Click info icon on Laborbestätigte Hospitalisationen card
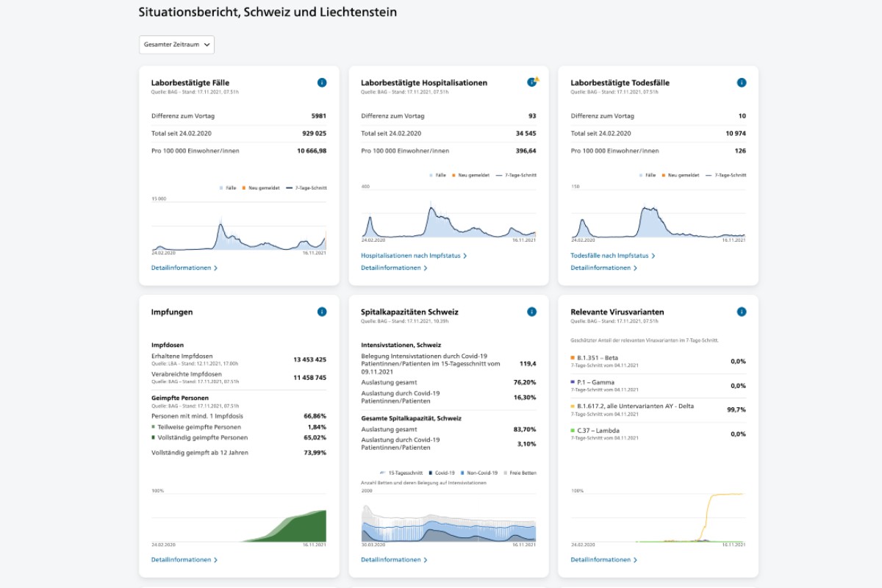This screenshot has height=588, width=882. coord(531,82)
